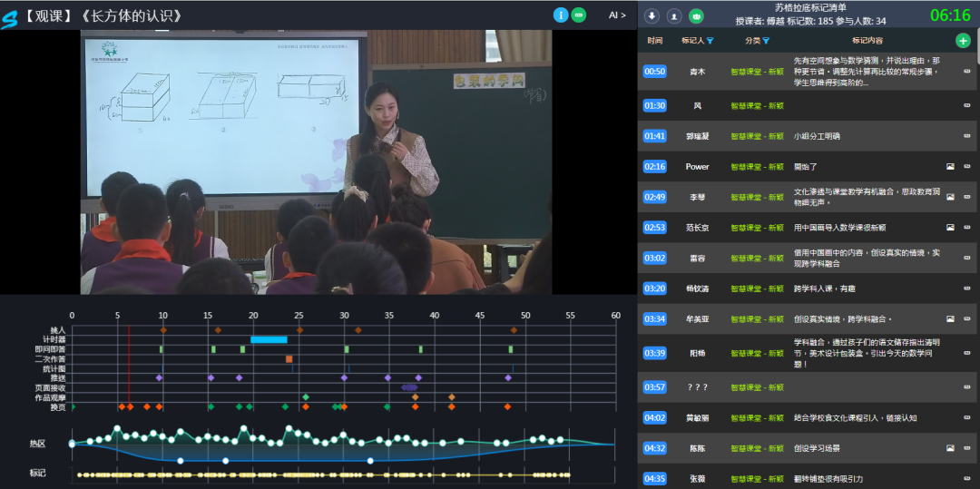The width and height of the screenshot is (980, 489).
Task: Click the blue info icon in header
Action: coord(561,15)
